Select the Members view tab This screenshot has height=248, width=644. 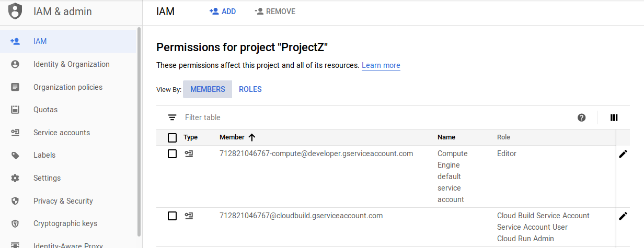pyautogui.click(x=208, y=89)
